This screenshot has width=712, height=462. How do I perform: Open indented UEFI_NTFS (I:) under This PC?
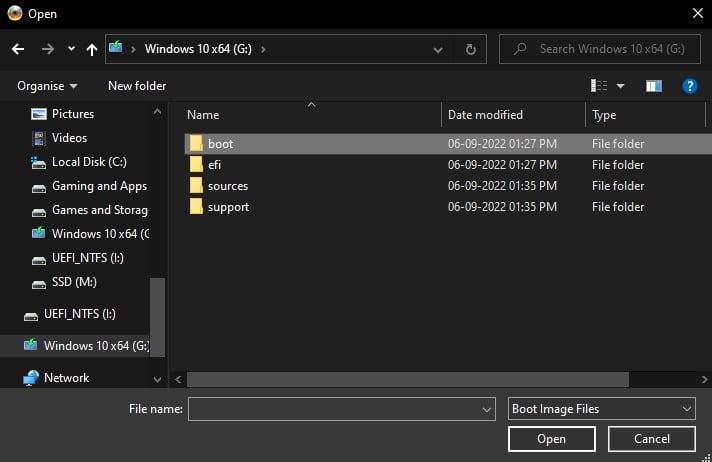pyautogui.click(x=87, y=258)
